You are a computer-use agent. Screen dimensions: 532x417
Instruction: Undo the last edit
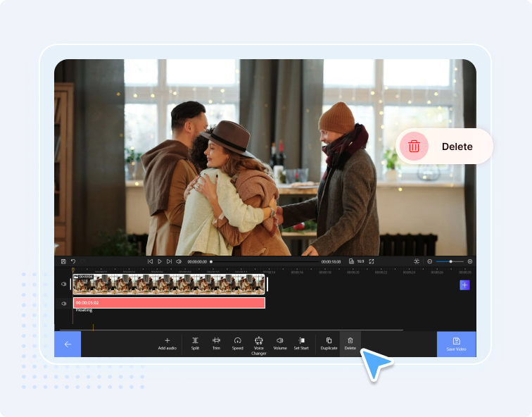73,261
